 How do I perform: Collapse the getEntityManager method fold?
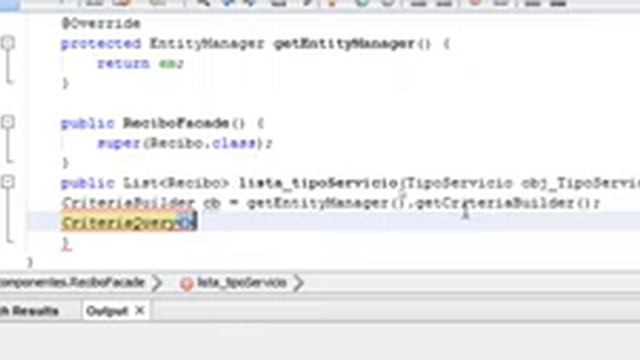pos(8,42)
